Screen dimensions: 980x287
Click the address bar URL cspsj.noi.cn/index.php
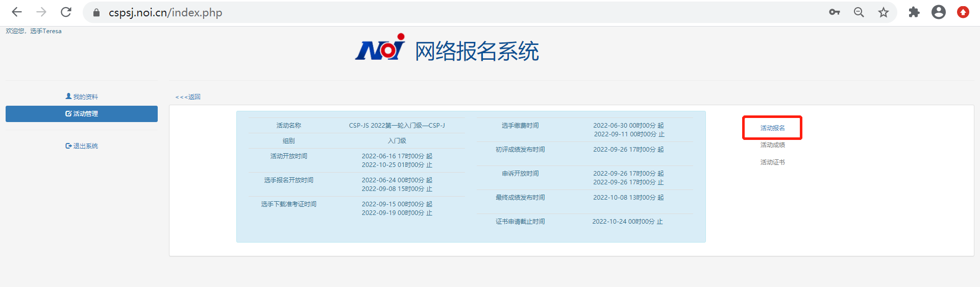(x=165, y=12)
